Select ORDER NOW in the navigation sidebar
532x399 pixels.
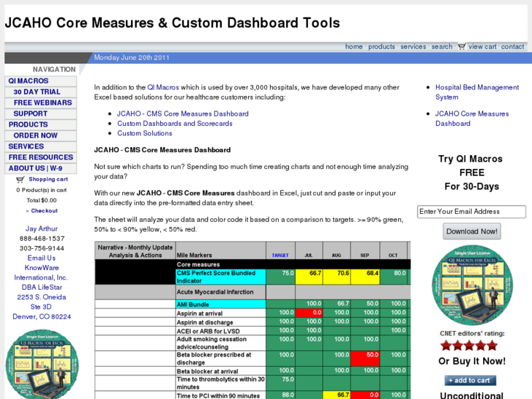coord(41,135)
